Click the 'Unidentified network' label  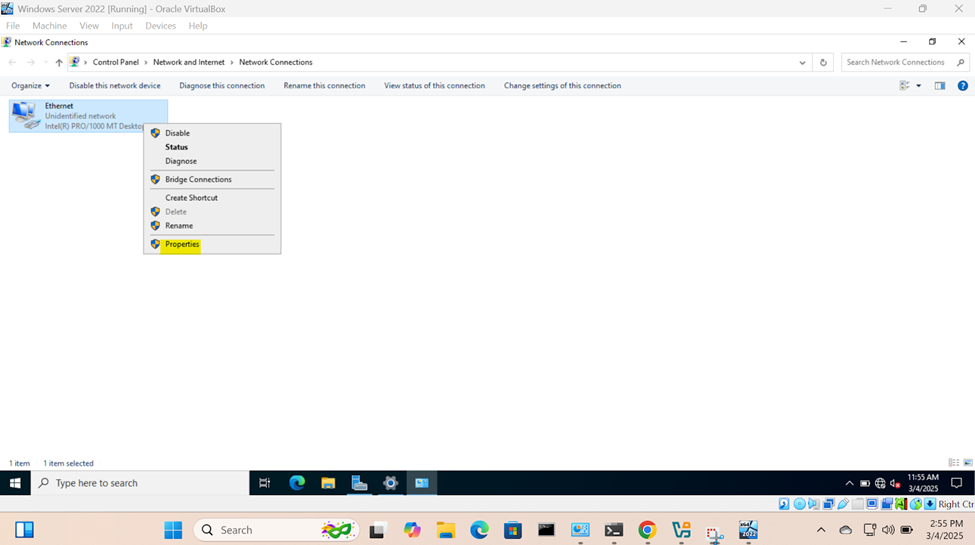pyautogui.click(x=80, y=116)
